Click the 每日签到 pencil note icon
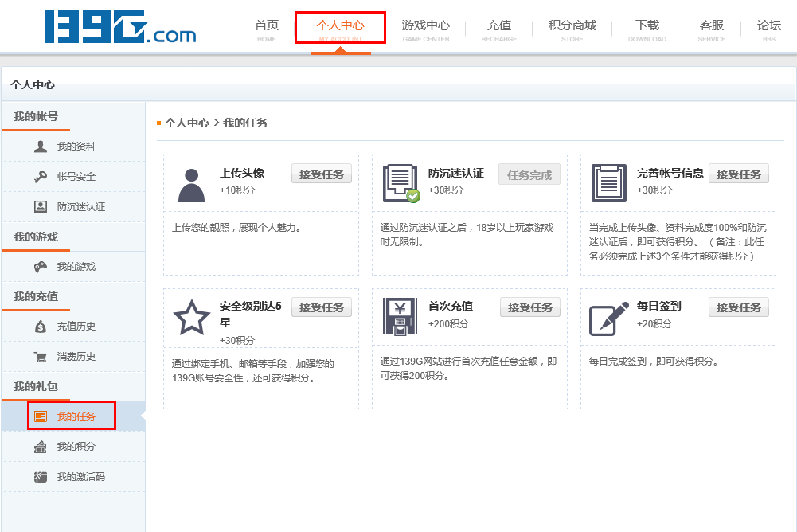 pyautogui.click(x=608, y=318)
